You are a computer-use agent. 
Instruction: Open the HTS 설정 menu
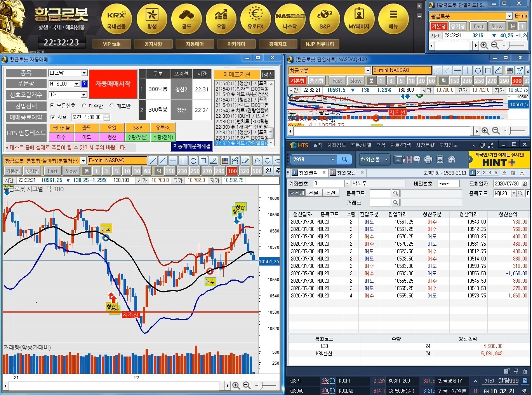click(x=318, y=145)
